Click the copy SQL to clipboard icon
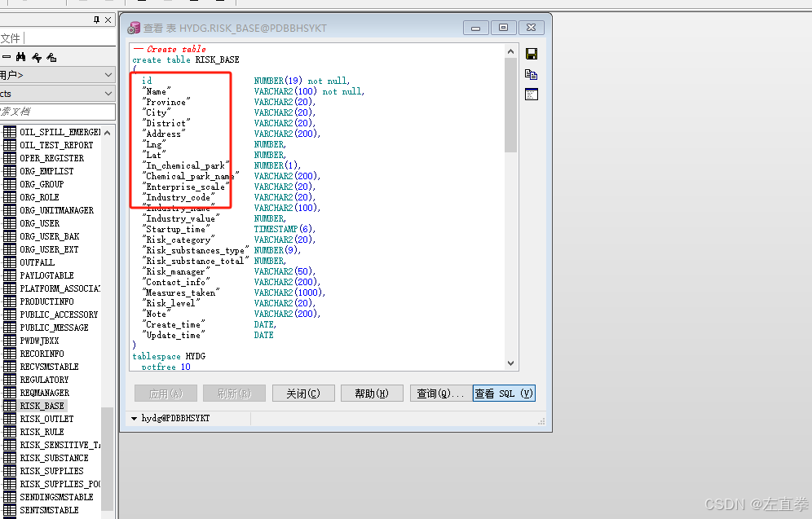The image size is (812, 519). tap(532, 74)
